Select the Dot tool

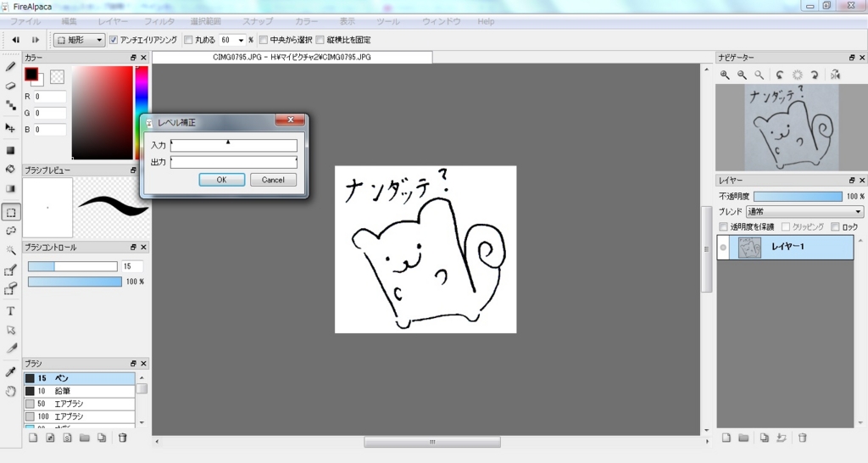coord(10,105)
